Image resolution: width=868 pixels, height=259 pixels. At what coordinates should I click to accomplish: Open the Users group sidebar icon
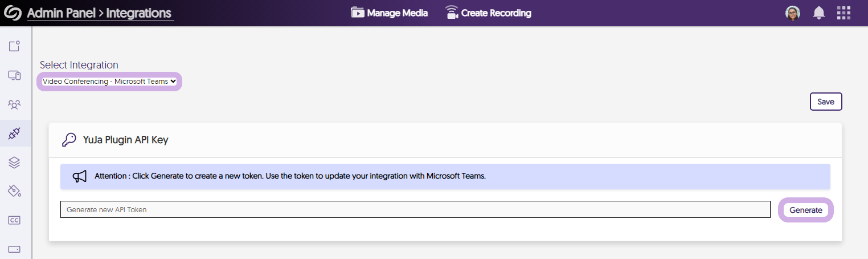click(x=15, y=104)
